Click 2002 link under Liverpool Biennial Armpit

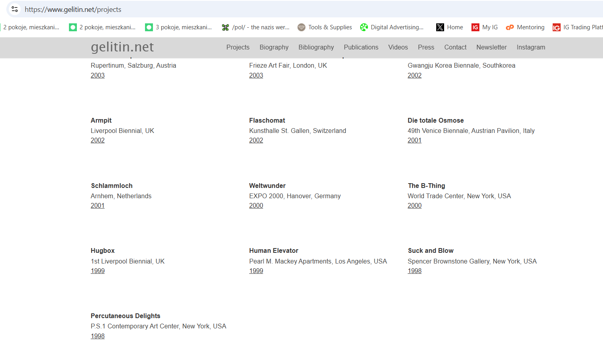(x=97, y=140)
